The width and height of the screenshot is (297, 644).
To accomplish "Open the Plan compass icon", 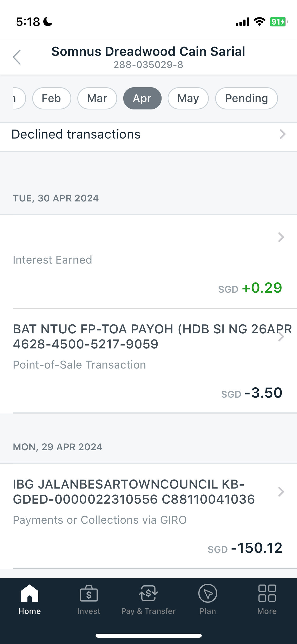I will click(208, 593).
